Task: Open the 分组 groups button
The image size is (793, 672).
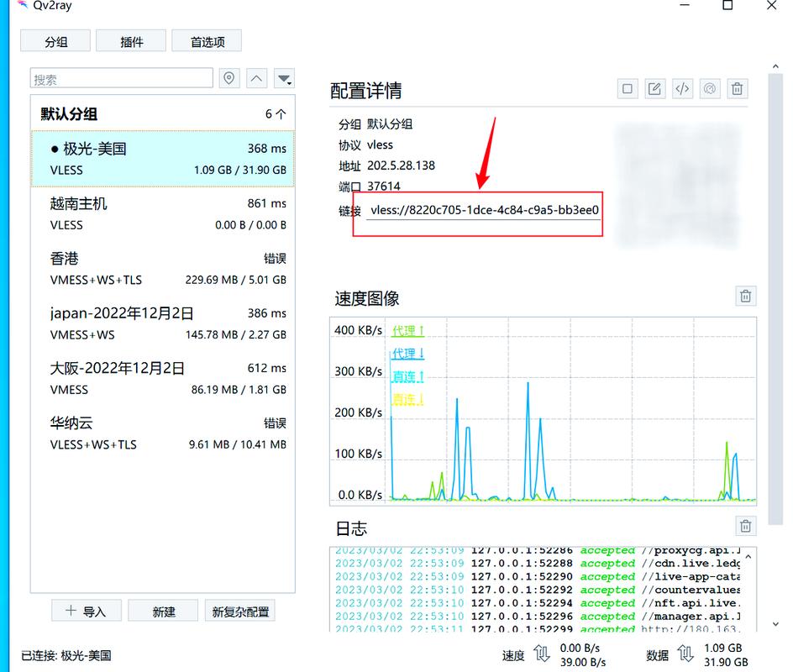Action: pos(55,41)
